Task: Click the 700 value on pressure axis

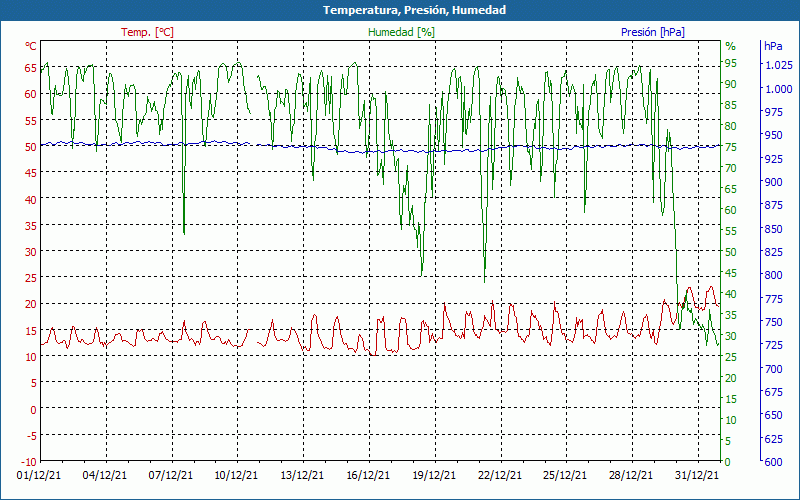Action: point(773,368)
